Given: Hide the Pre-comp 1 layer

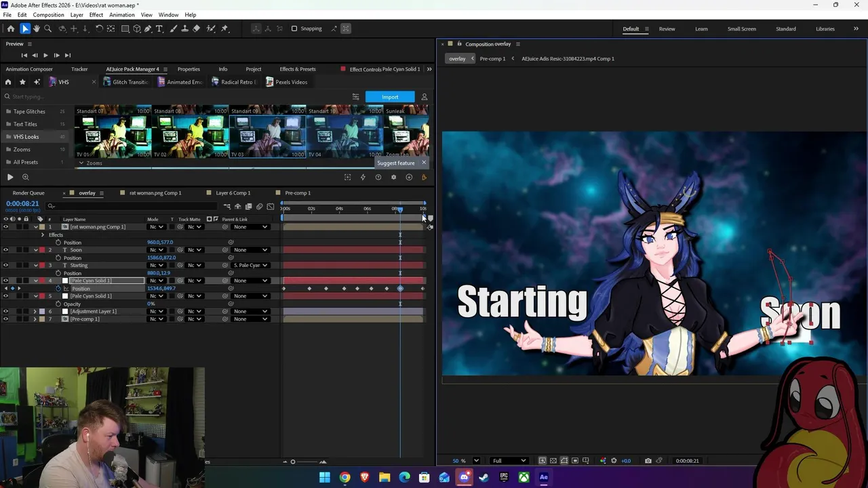Looking at the screenshot, I should pyautogui.click(x=5, y=319).
